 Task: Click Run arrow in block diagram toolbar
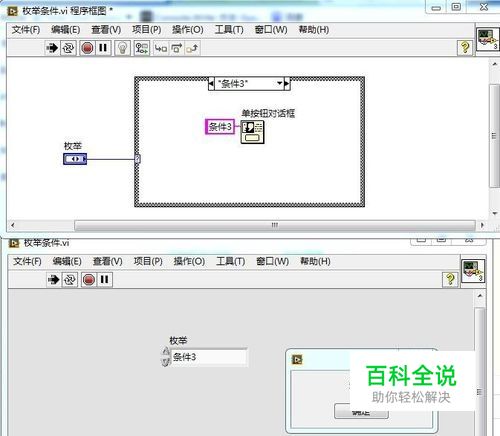coord(52,48)
